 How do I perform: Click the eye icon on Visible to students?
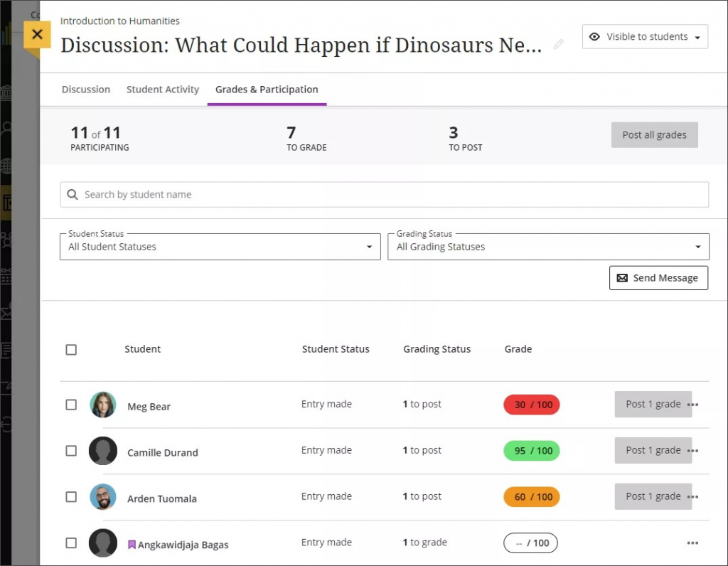594,36
